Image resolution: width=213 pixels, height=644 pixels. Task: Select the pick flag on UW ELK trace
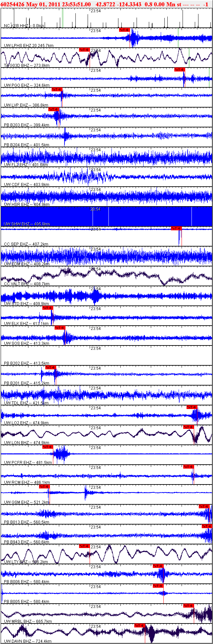47,308
